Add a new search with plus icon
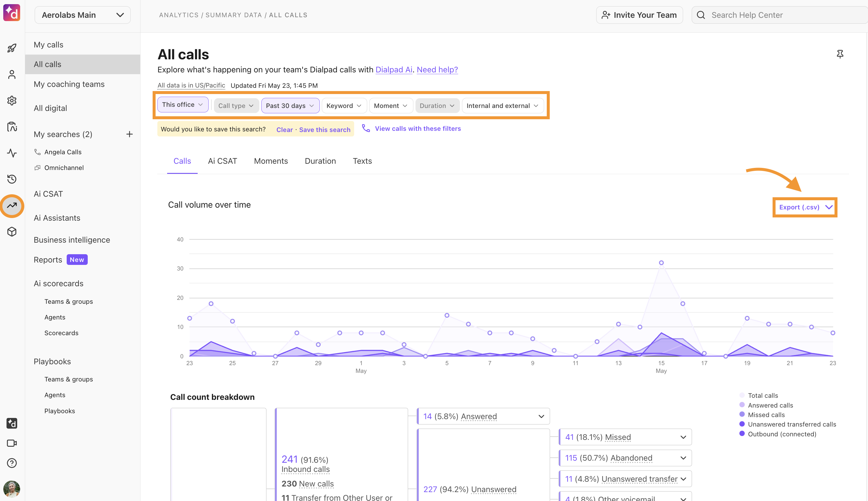The height and width of the screenshot is (501, 868). coord(129,134)
